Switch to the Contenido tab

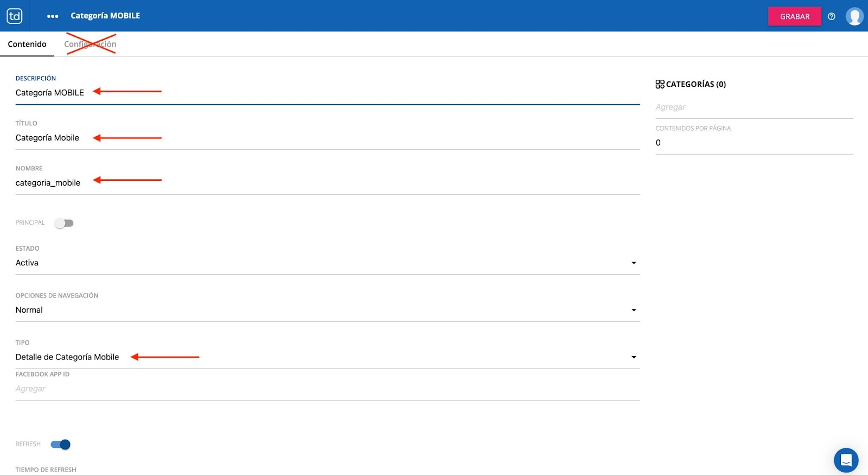[x=27, y=44]
